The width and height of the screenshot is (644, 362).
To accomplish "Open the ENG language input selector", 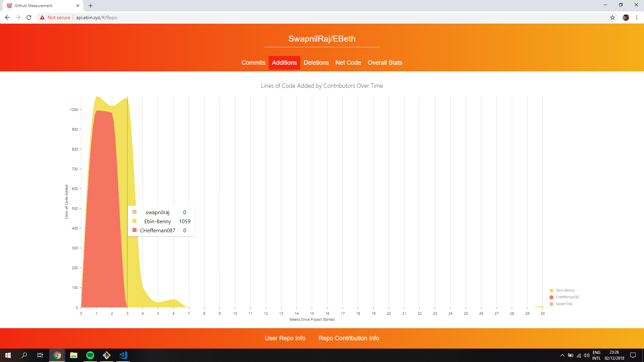I will [x=596, y=355].
